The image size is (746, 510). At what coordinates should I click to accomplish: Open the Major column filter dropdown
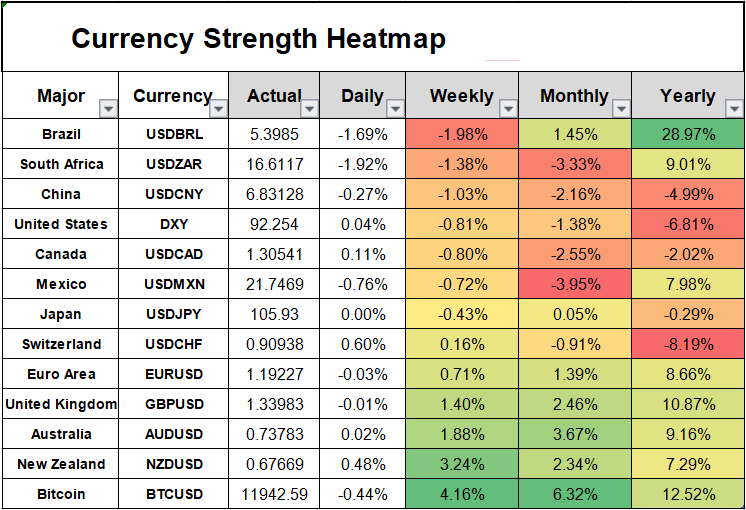pyautogui.click(x=109, y=108)
